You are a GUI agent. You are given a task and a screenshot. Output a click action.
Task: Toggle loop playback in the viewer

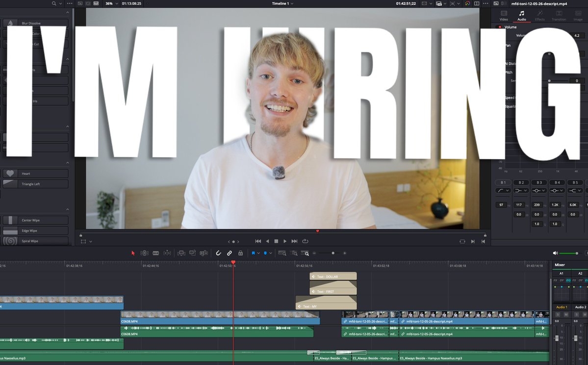pyautogui.click(x=305, y=242)
